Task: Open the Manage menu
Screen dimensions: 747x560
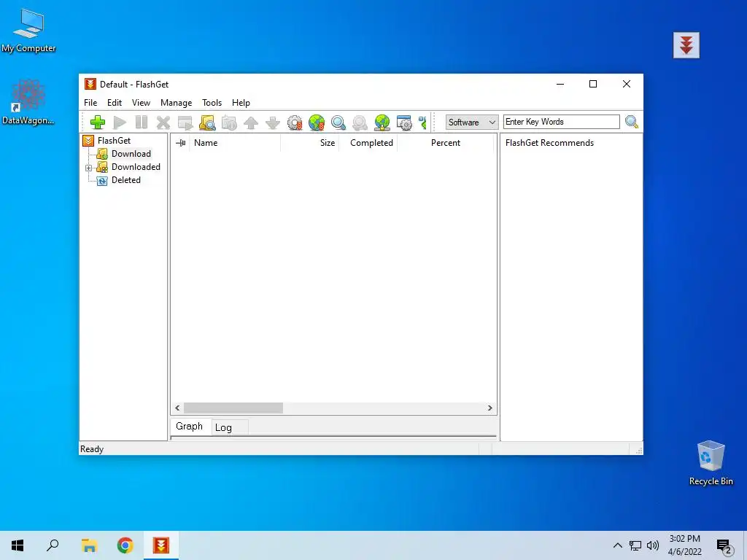Action: pyautogui.click(x=177, y=103)
